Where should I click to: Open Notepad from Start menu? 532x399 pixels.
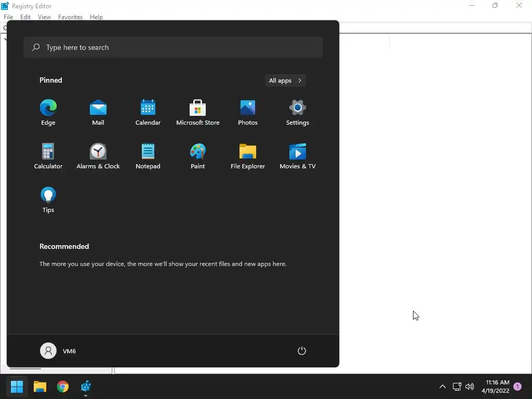[x=148, y=156]
